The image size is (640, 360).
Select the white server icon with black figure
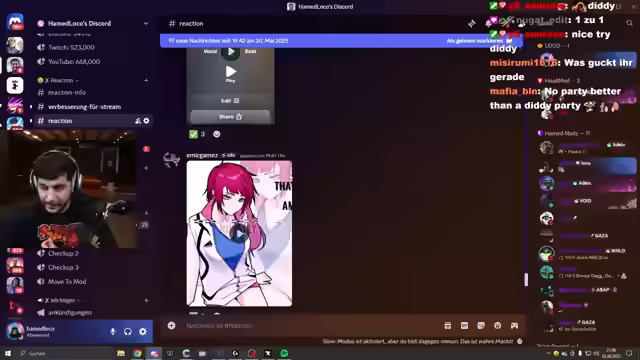tap(15, 85)
